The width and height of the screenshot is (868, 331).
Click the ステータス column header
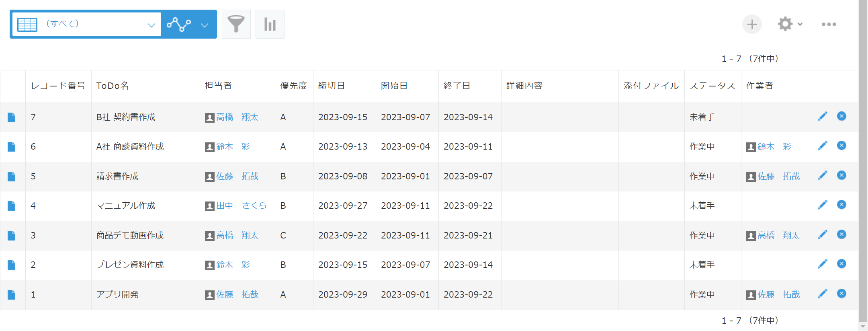coord(712,86)
